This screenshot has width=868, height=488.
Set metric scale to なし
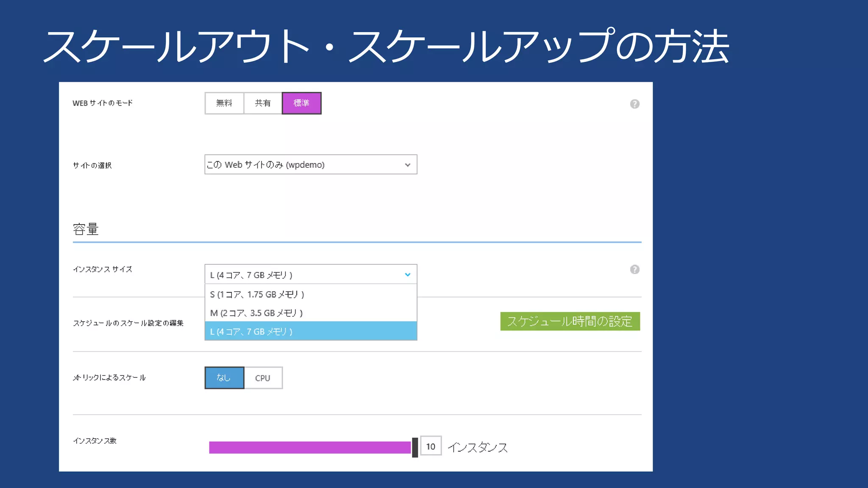pyautogui.click(x=224, y=377)
